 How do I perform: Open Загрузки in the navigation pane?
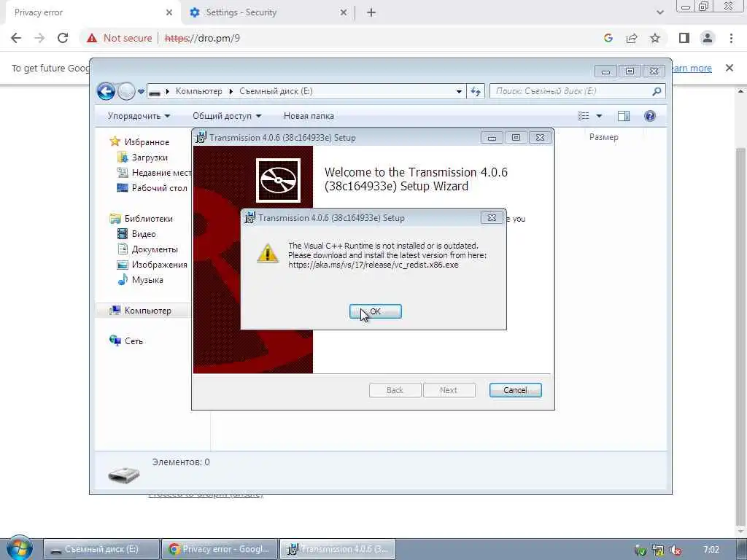pyautogui.click(x=149, y=157)
